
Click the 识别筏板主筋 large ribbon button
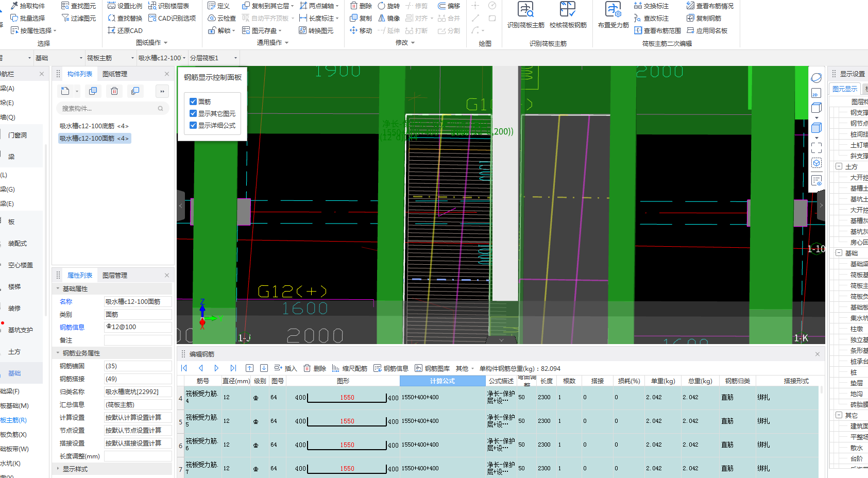[x=525, y=15]
